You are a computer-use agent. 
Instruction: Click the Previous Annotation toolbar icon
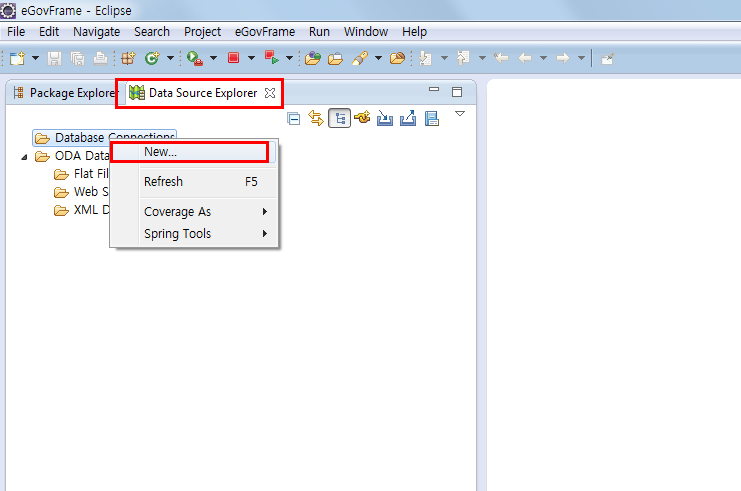[x=463, y=58]
